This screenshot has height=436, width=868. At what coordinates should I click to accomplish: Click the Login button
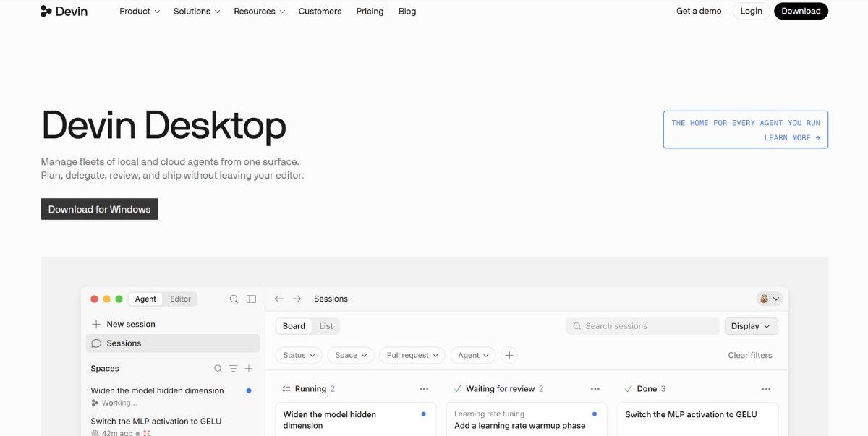[x=752, y=11]
